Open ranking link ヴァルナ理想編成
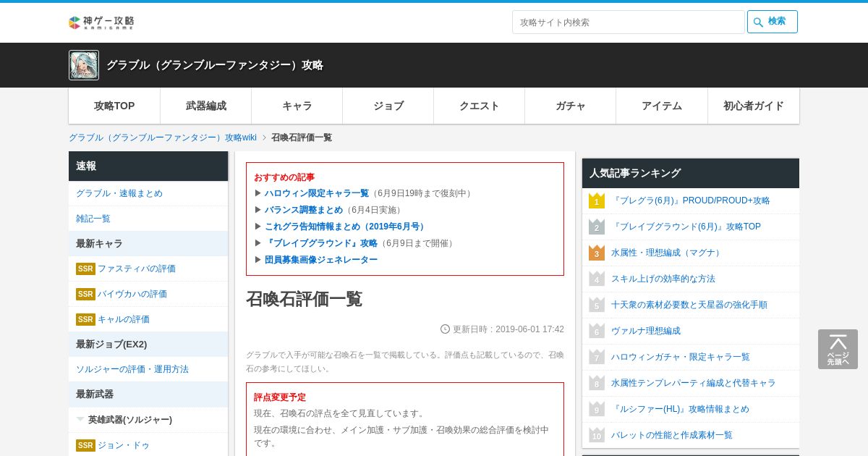Image resolution: width=868 pixels, height=456 pixels. coord(646,331)
